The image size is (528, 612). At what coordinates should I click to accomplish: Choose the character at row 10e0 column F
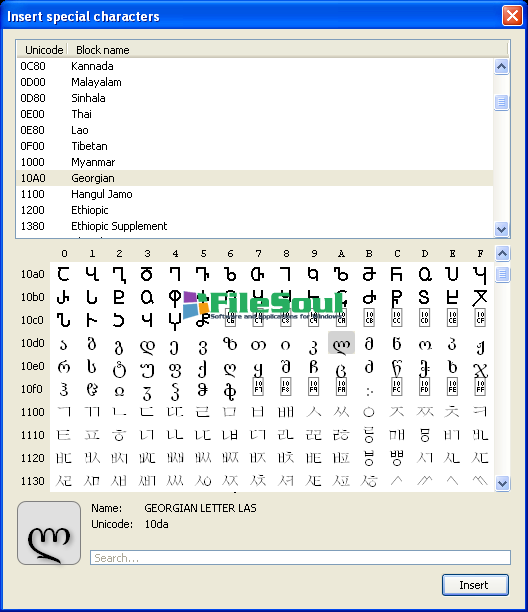pyautogui.click(x=480, y=369)
